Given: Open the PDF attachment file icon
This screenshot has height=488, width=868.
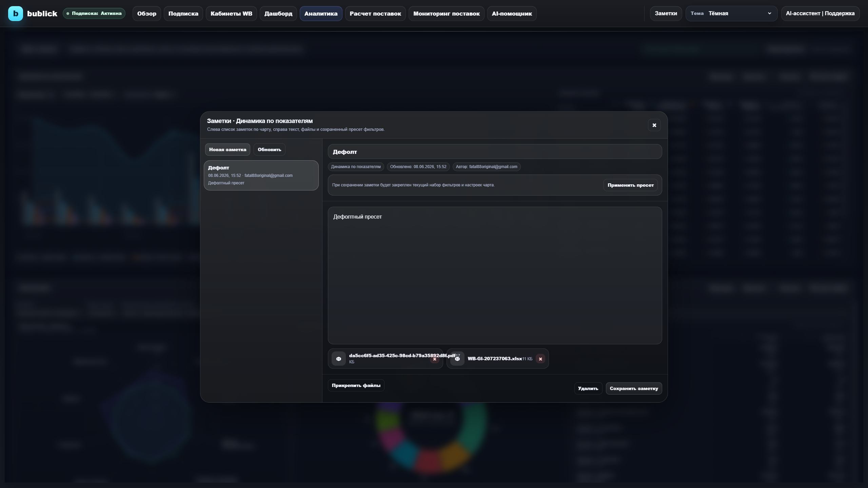Looking at the screenshot, I should [x=338, y=359].
